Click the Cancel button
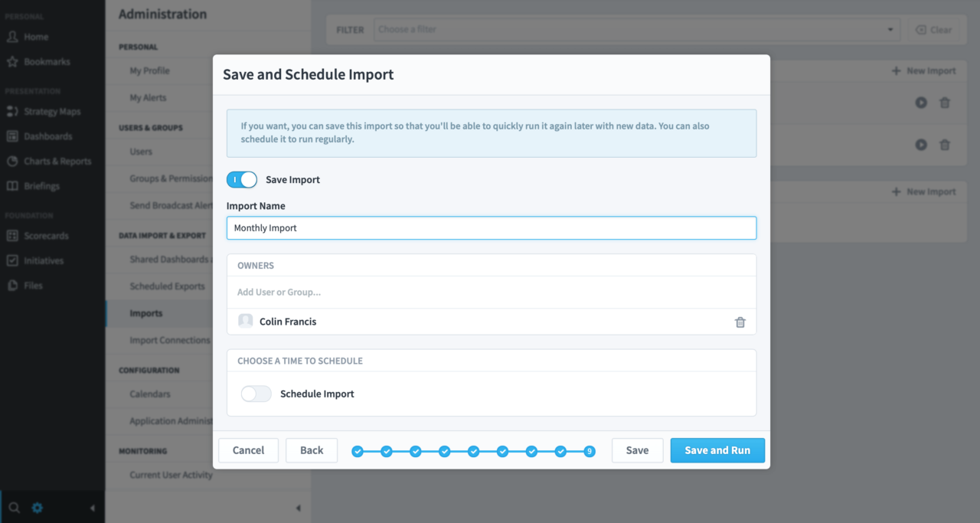980x523 pixels. pyautogui.click(x=248, y=450)
